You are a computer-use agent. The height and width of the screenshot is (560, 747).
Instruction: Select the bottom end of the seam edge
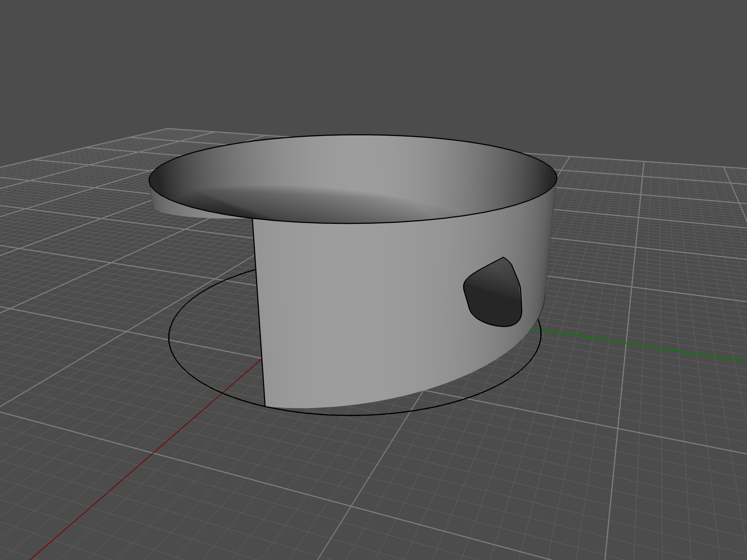(x=265, y=406)
